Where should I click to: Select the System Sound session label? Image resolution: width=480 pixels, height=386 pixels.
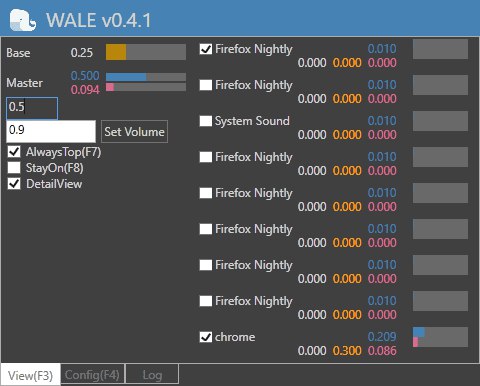coord(252,121)
